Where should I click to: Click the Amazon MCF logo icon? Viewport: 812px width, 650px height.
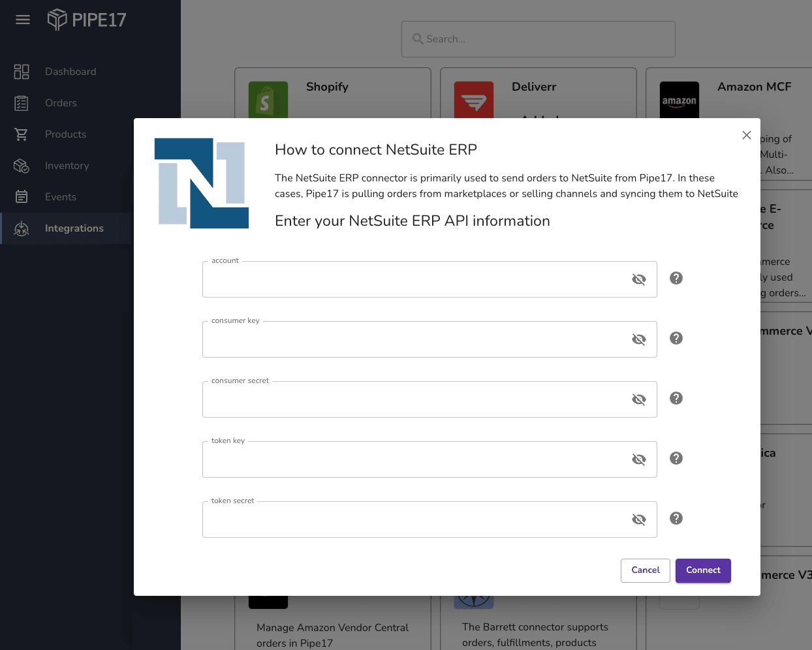679,100
